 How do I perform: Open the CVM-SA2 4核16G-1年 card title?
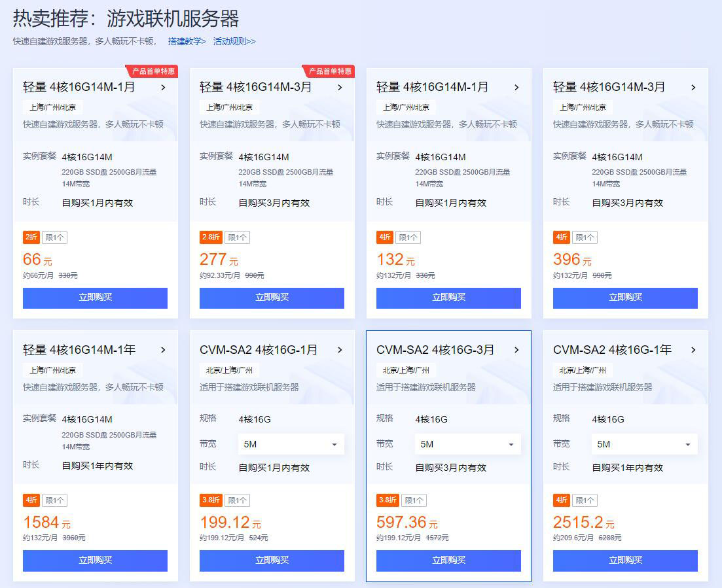pos(613,350)
